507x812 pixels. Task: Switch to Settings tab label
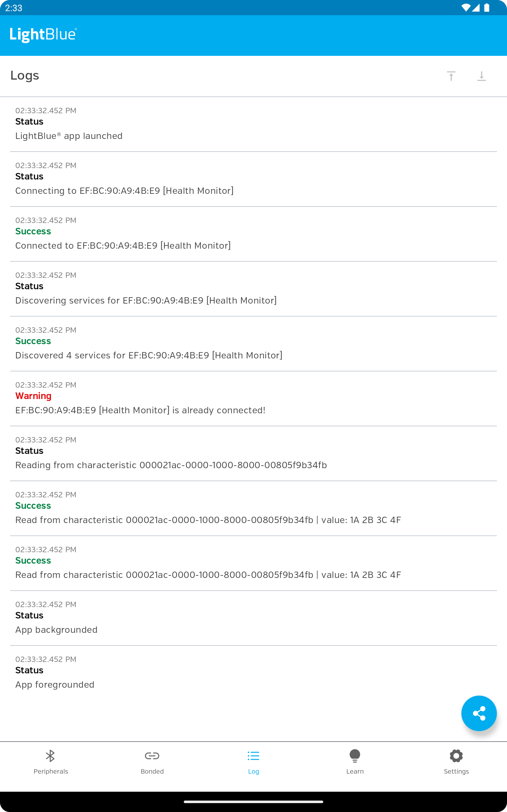click(x=456, y=771)
